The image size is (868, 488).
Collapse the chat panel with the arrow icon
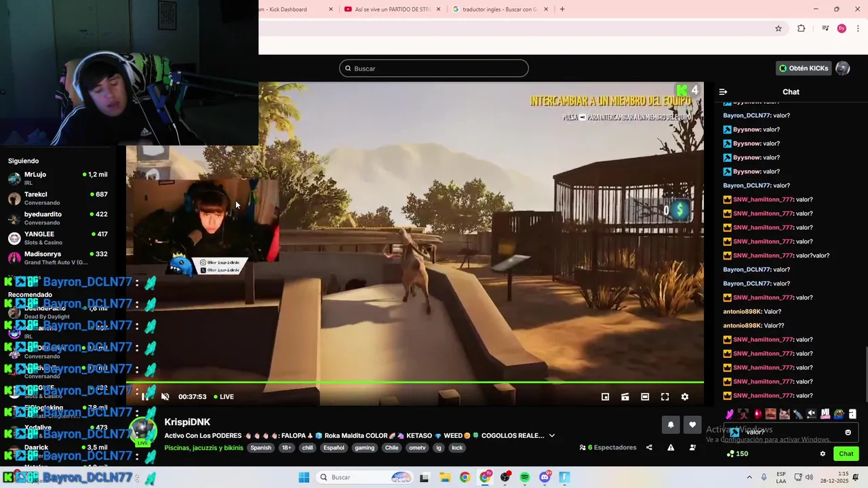[723, 91]
